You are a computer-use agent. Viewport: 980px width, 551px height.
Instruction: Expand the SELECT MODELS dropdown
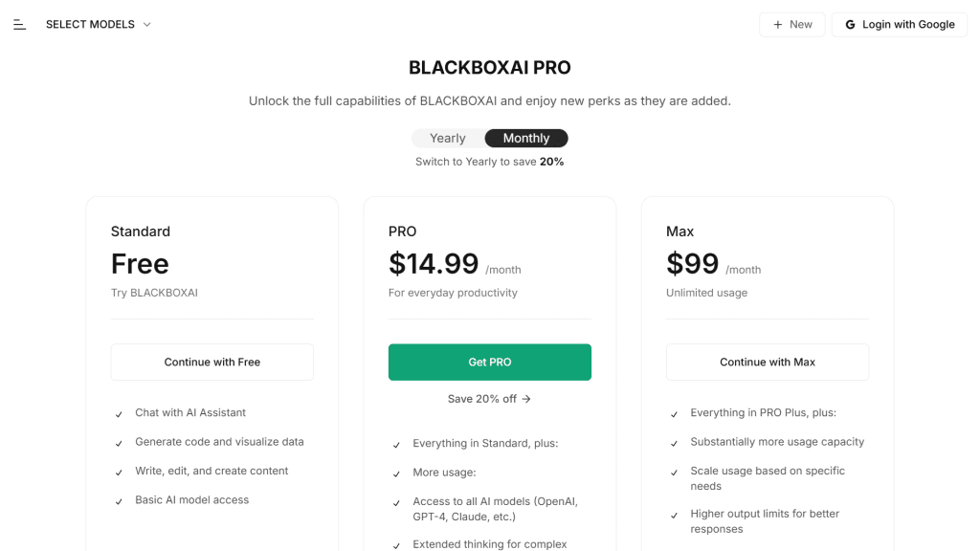click(99, 24)
